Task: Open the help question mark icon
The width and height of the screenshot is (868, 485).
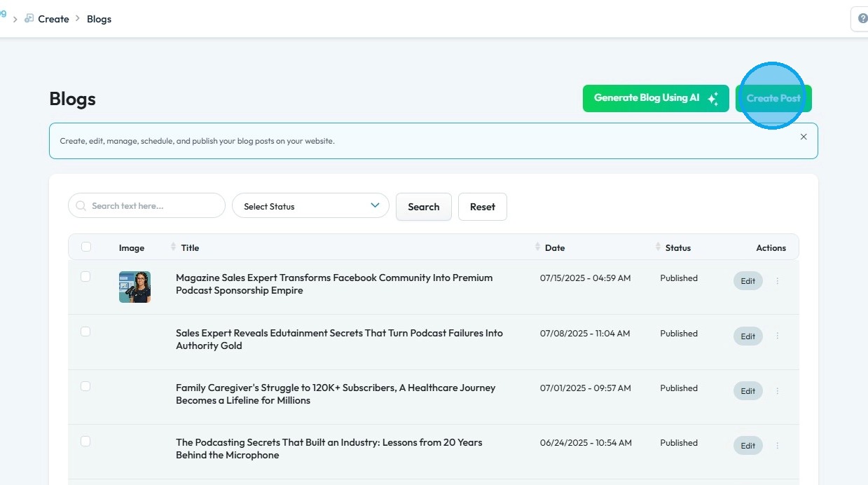Action: [x=862, y=19]
